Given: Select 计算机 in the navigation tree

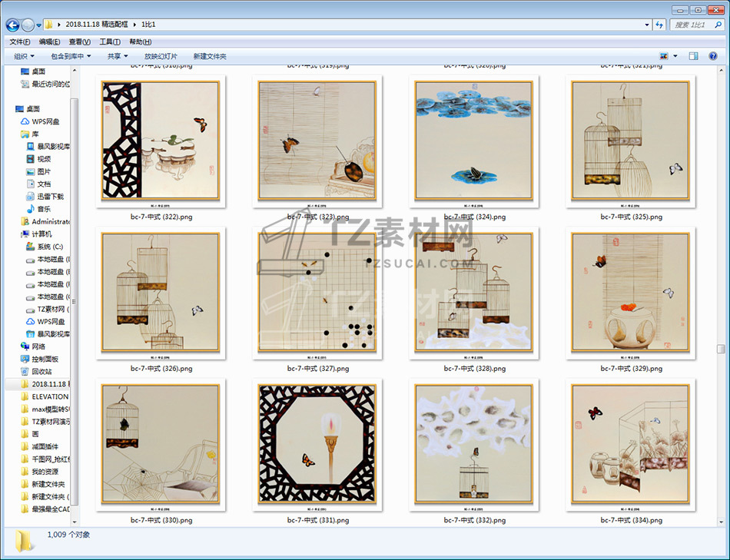Looking at the screenshot, I should click(x=36, y=234).
